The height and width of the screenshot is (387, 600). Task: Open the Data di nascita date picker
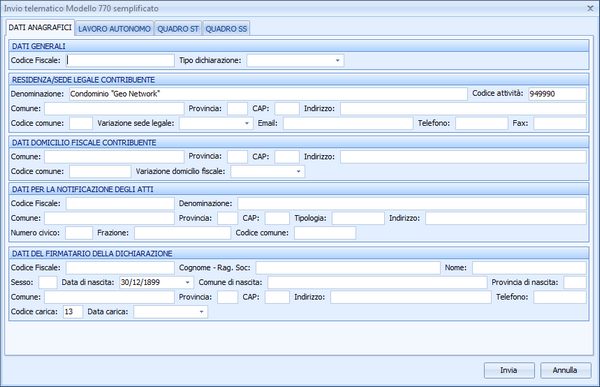pos(188,282)
